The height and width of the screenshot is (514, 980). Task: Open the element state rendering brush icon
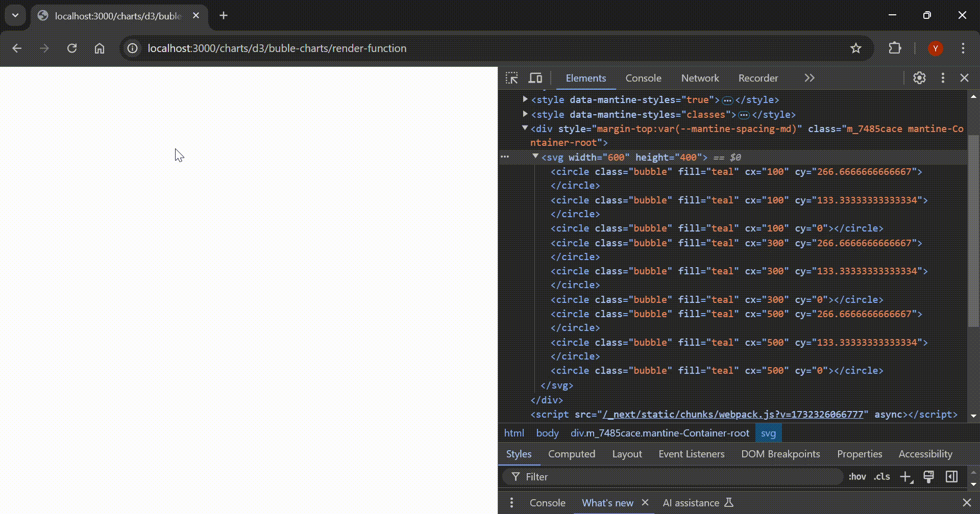[929, 476]
